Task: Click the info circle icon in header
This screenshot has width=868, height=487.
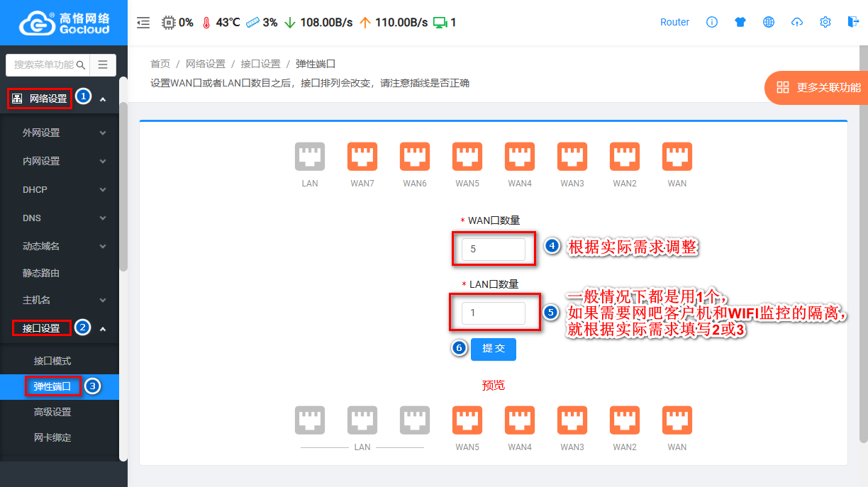Action: pyautogui.click(x=712, y=22)
